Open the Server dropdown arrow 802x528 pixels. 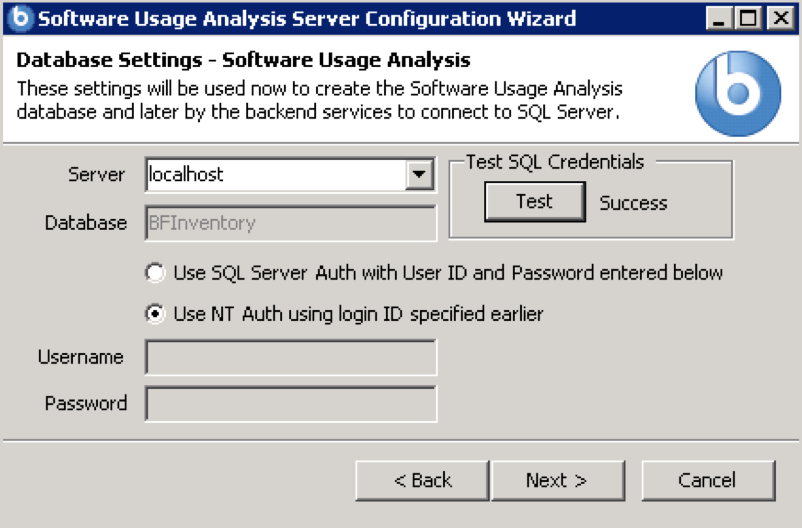click(x=417, y=175)
